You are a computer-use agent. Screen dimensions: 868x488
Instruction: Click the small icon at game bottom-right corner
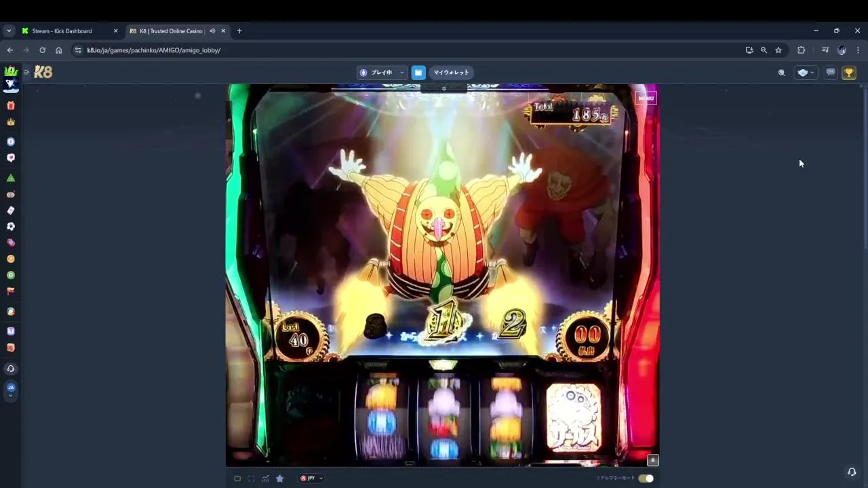coord(652,460)
